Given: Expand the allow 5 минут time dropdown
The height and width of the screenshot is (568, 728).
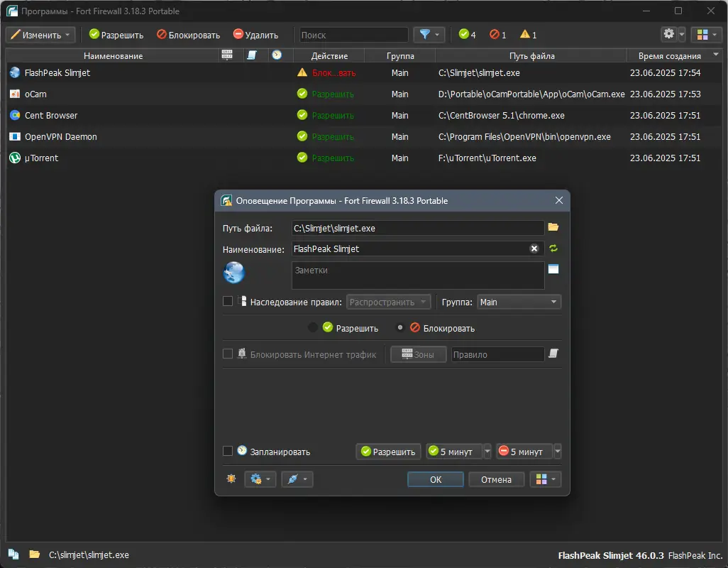Looking at the screenshot, I should (487, 452).
